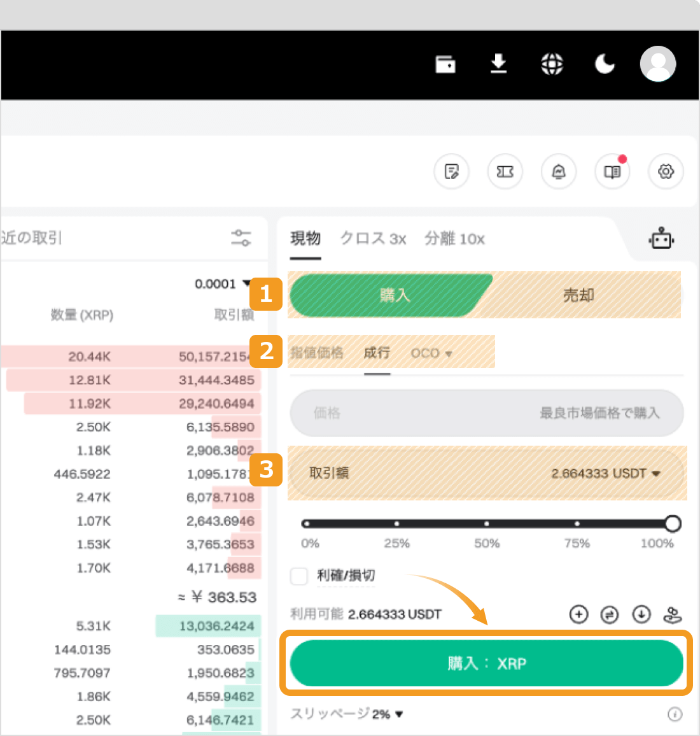Screen dimensions: 700x736
Task: Set amount slider to 0%
Action: (x=306, y=523)
